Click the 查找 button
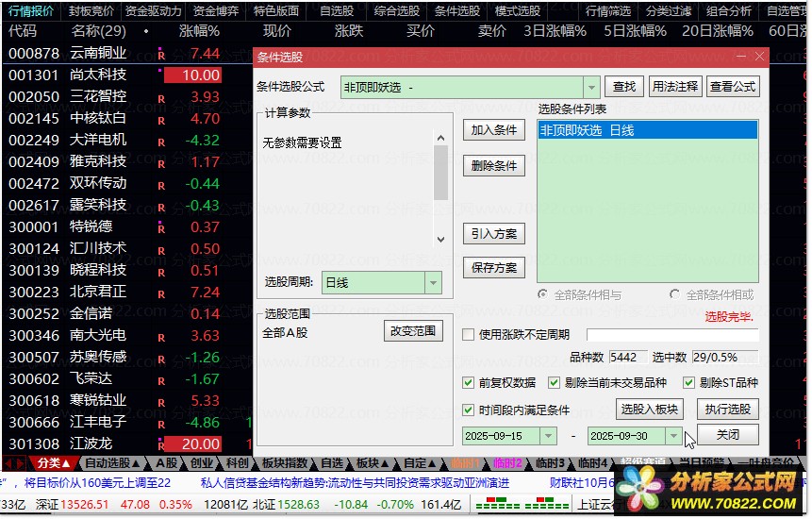 coord(624,87)
